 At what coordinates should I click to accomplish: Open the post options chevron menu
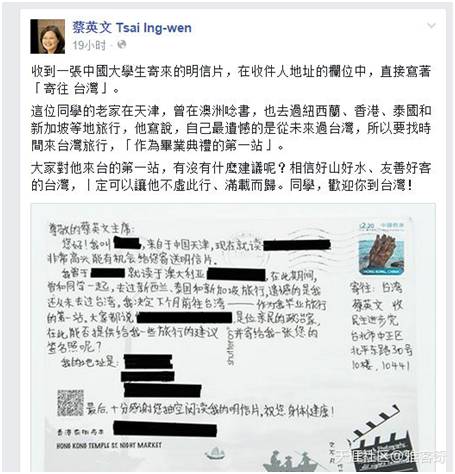[431, 25]
